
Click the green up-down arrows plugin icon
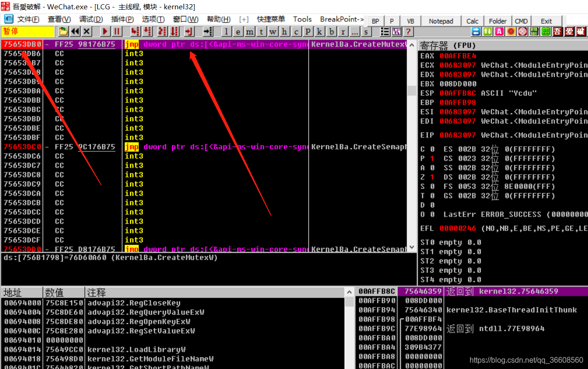(488, 32)
